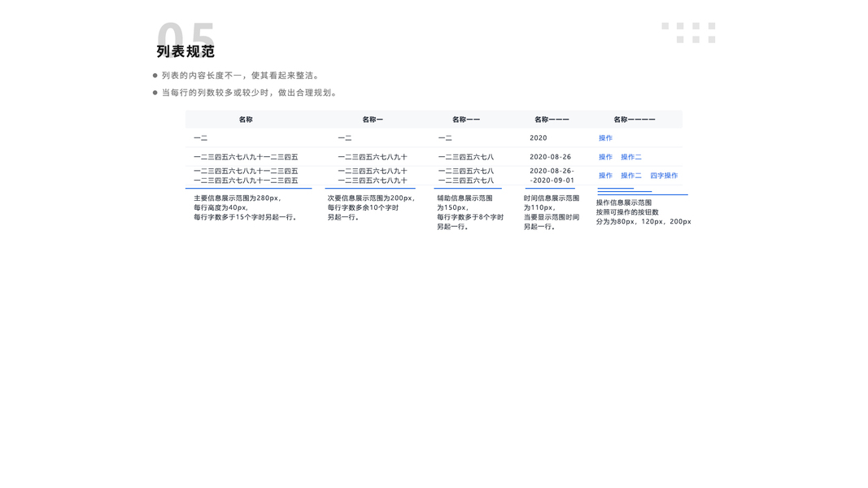
Task: Click the 操作 link in the 2020 row
Action: pyautogui.click(x=605, y=137)
